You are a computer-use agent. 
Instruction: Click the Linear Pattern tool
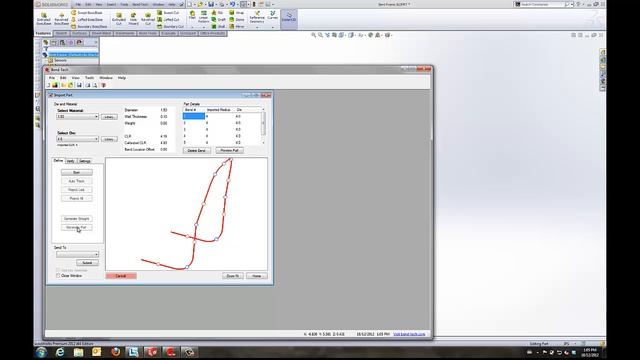[203, 17]
